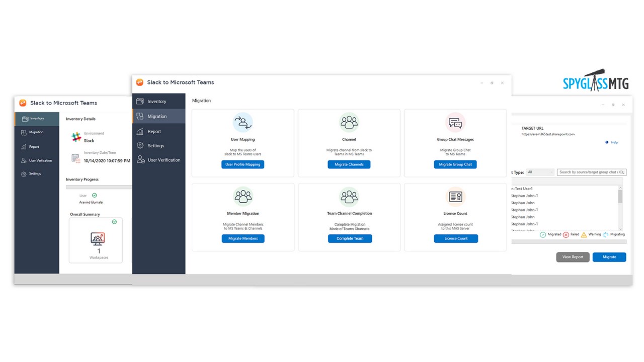The image size is (644, 362).
Task: Open the Type dropdown showing All
Action: (x=540, y=172)
